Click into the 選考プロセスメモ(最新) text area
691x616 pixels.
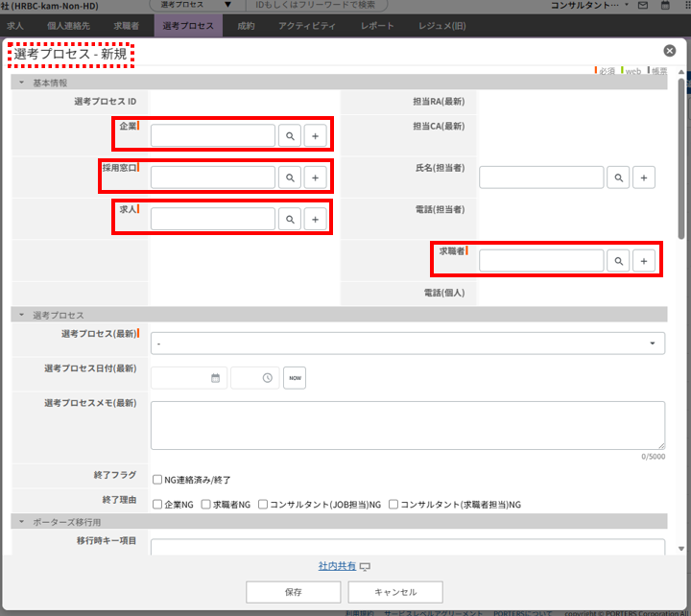[x=407, y=425]
